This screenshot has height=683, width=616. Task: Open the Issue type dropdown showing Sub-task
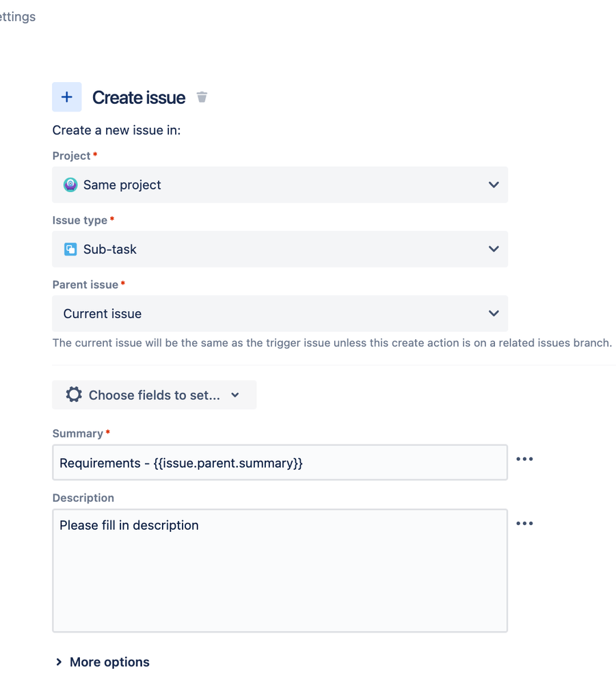click(x=280, y=249)
